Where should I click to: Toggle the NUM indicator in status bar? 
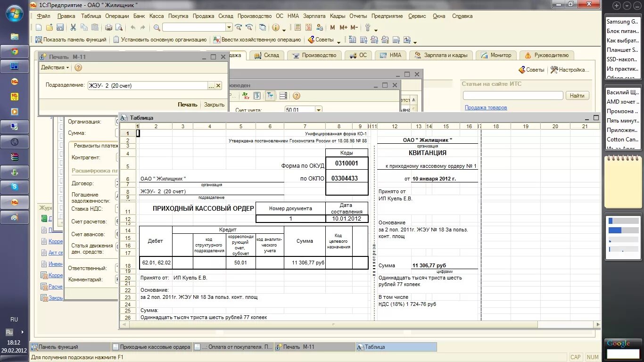[593, 357]
